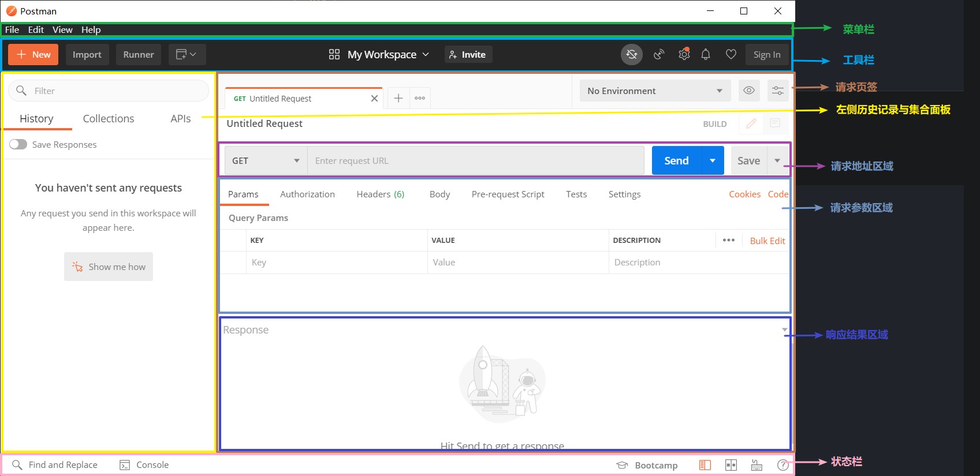
Task: Open the comments icon beside BUILD
Action: (x=775, y=123)
